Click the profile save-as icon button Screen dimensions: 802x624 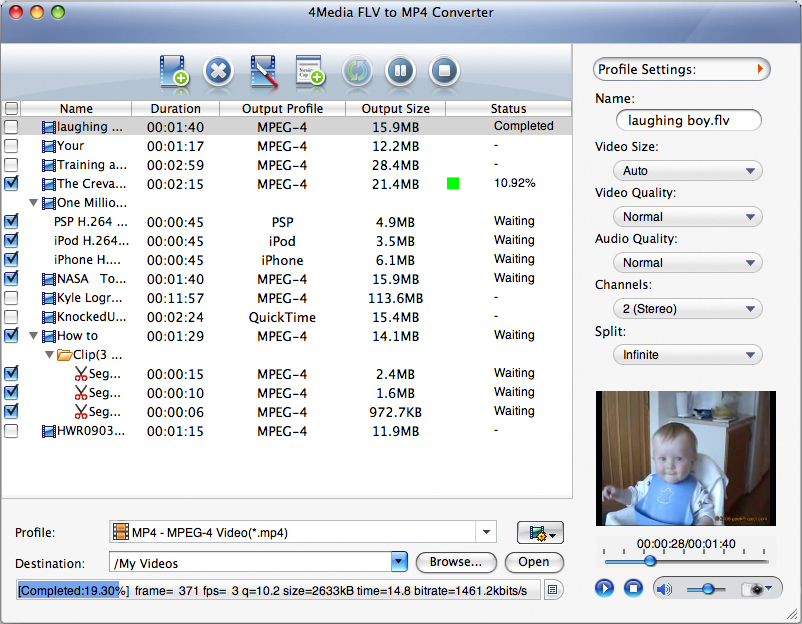(x=540, y=533)
